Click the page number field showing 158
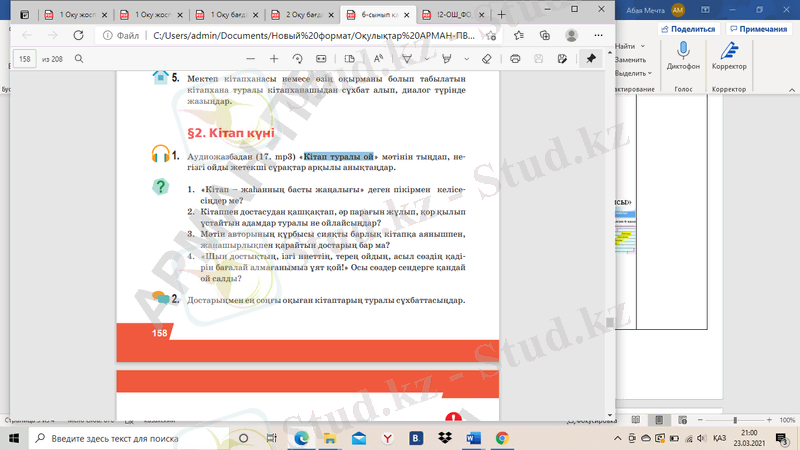 point(26,59)
